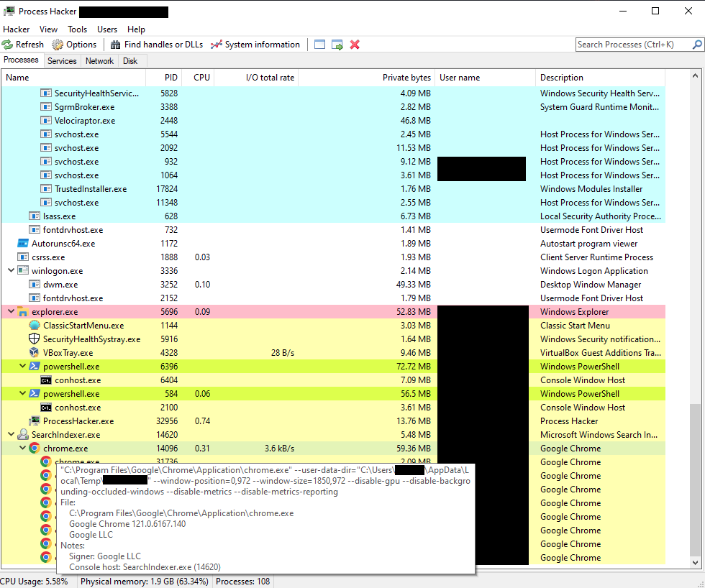
Task: Collapse the chrome.exe process tree
Action: pos(22,448)
